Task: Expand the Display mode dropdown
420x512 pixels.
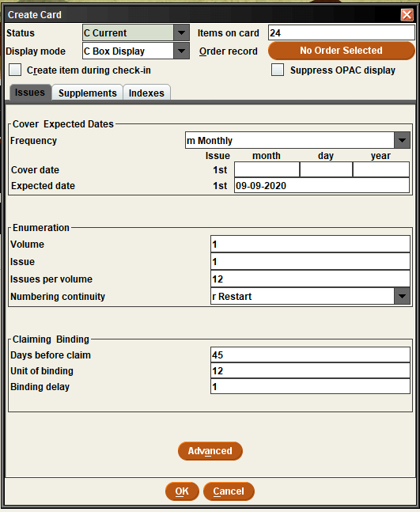Action: point(181,51)
